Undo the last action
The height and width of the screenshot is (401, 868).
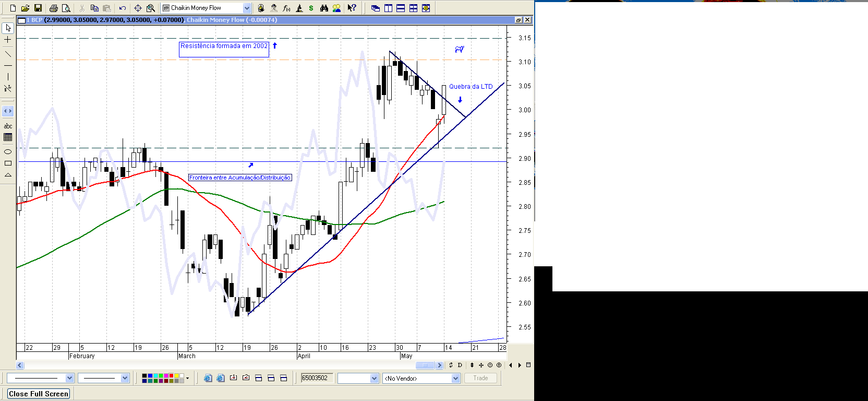(x=123, y=8)
